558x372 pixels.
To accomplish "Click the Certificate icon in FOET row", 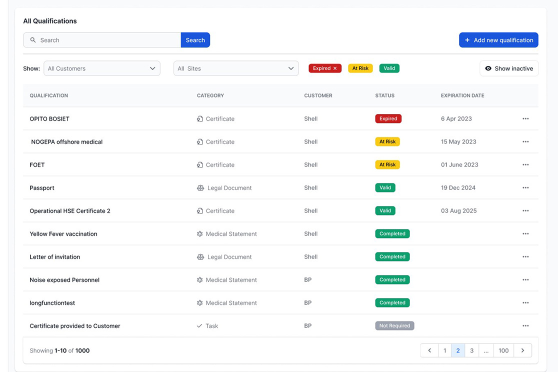I will tap(200, 165).
